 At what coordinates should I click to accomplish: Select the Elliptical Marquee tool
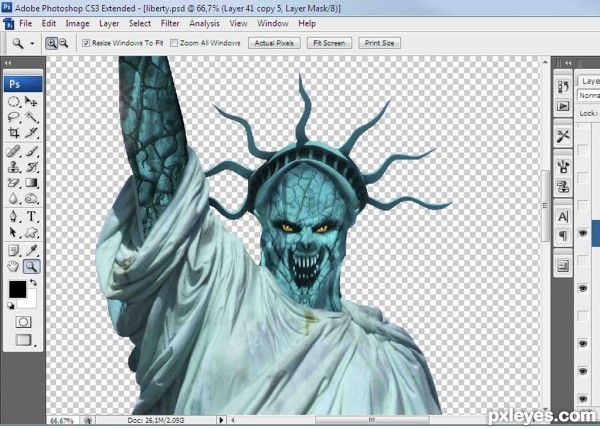13,101
